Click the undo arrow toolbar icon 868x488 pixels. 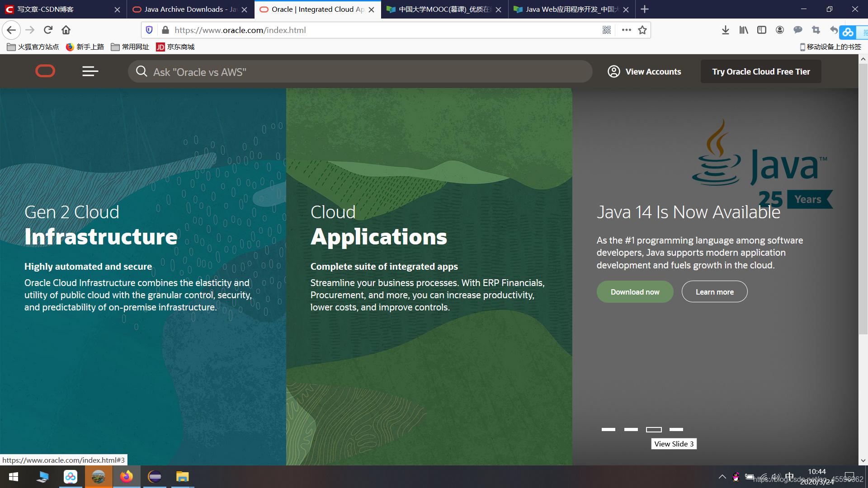pyautogui.click(x=834, y=30)
